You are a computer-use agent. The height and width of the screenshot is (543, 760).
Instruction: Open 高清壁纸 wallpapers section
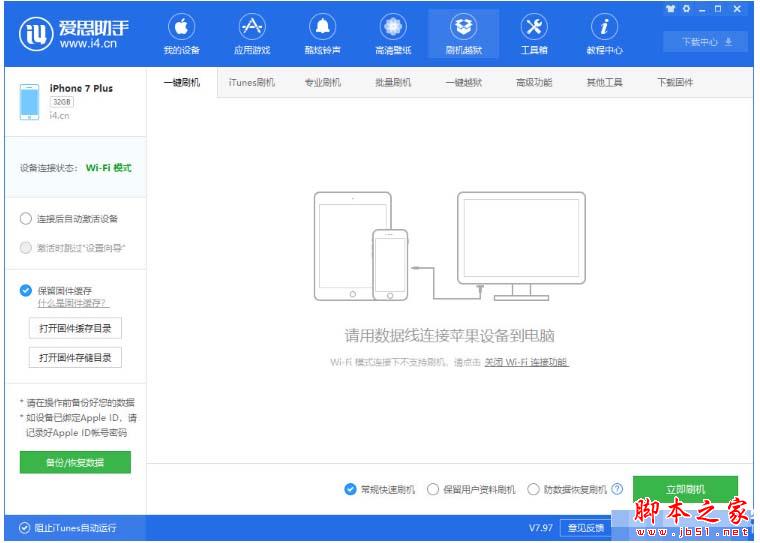click(x=393, y=34)
